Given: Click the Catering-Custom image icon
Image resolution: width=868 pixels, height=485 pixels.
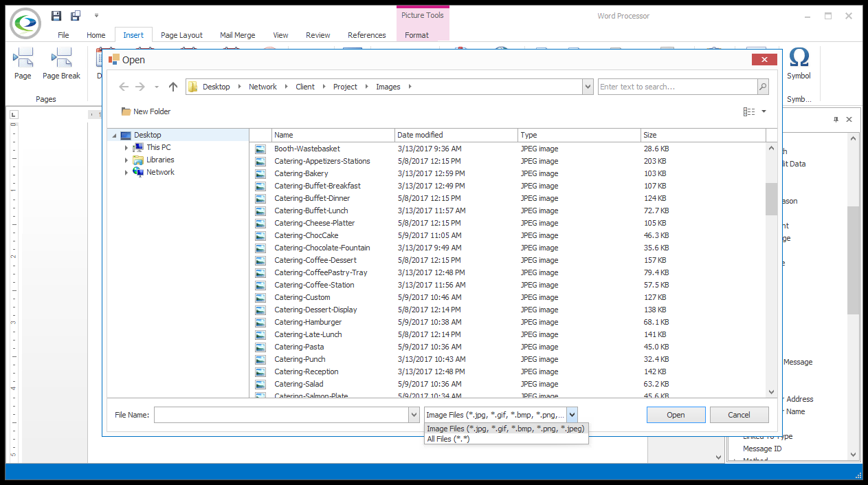Looking at the screenshot, I should [260, 297].
